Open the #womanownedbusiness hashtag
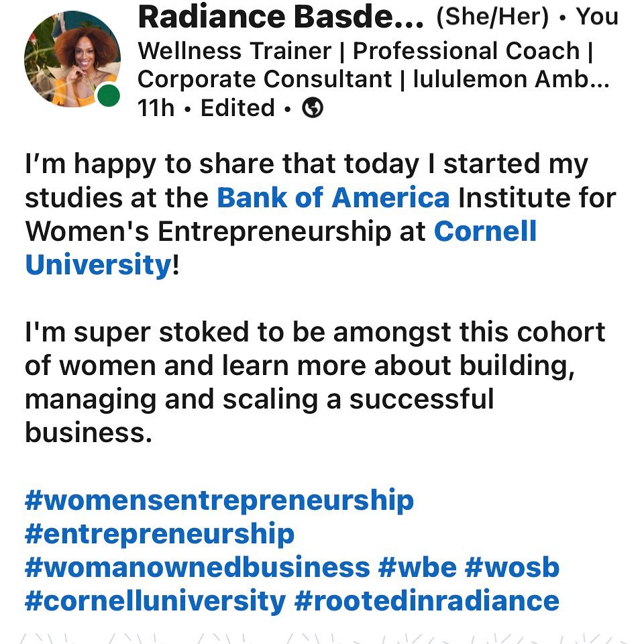644x644 pixels. [197, 568]
